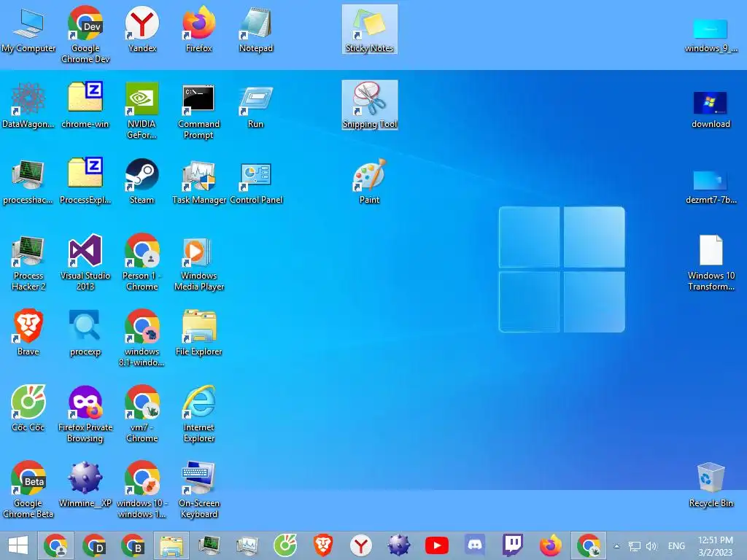Image resolution: width=747 pixels, height=560 pixels.
Task: Launch Cốc Cốc from taskbar
Action: pos(285,545)
